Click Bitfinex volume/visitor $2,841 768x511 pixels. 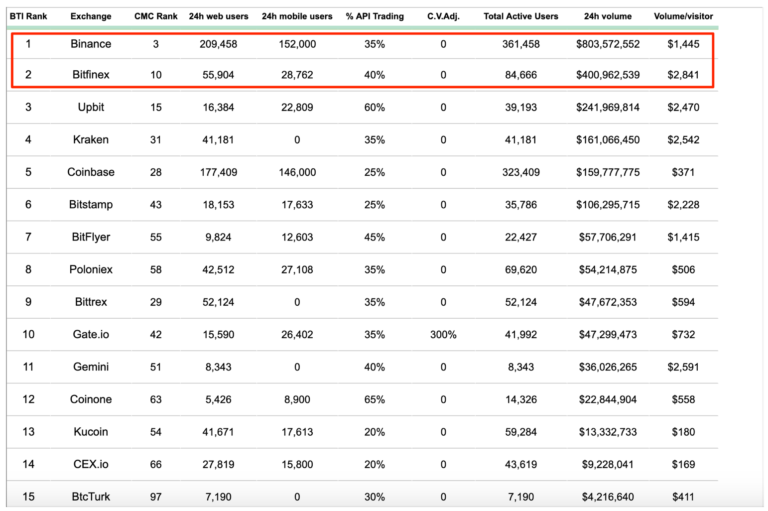[683, 75]
